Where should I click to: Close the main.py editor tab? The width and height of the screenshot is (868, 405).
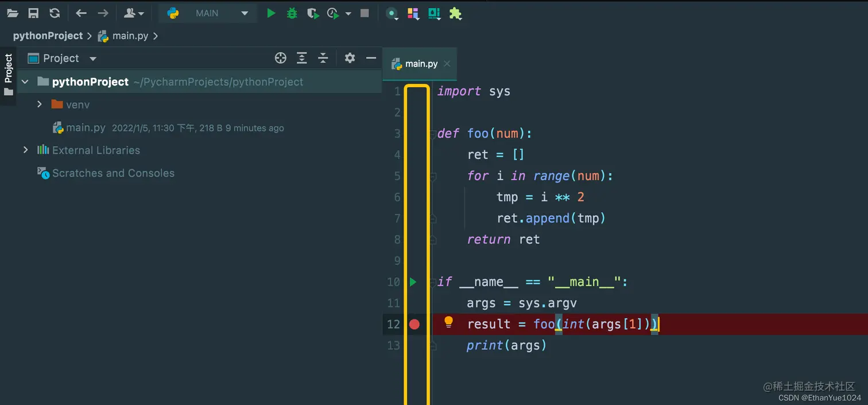447,64
